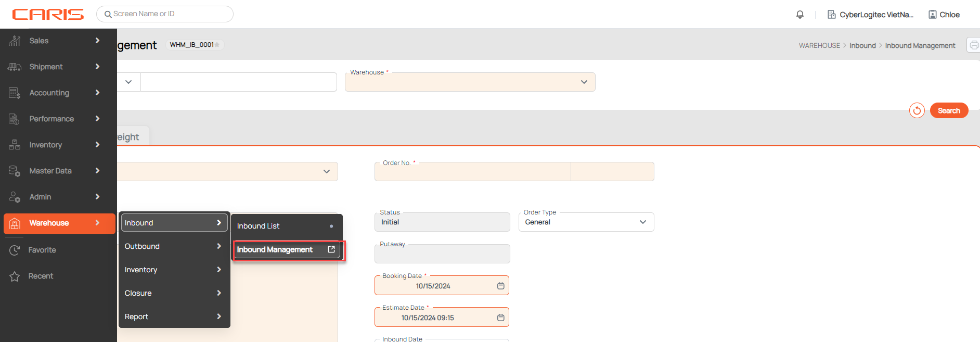Click the Order No. input field

(x=472, y=172)
